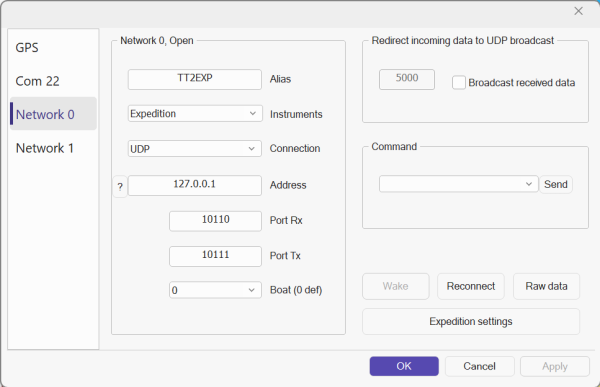Close the dialog with the X icon
This screenshot has height=387, width=600.
pyautogui.click(x=578, y=11)
